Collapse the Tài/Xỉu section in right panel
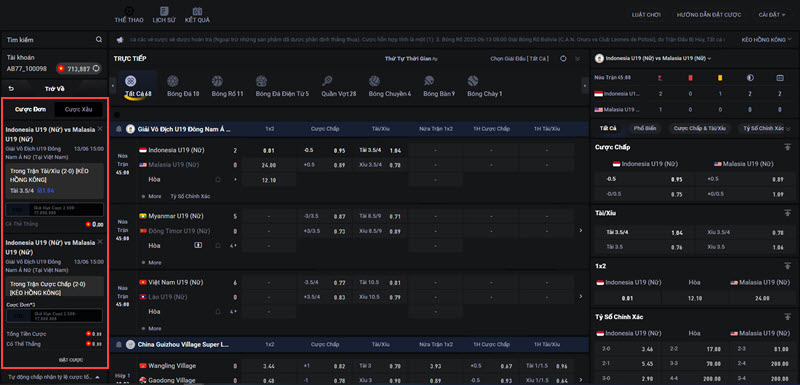 [787, 213]
